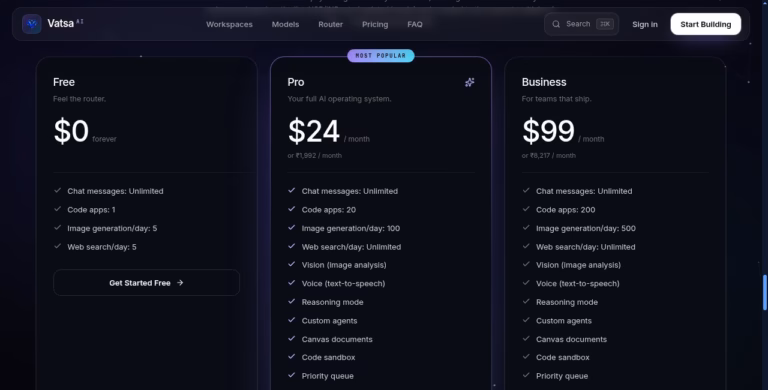
Task: Click "For teams that ship." tagline
Action: point(556,98)
